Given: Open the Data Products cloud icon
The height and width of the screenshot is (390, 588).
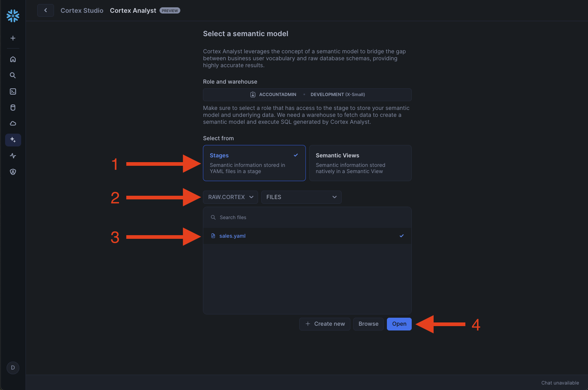Looking at the screenshot, I should tap(13, 123).
